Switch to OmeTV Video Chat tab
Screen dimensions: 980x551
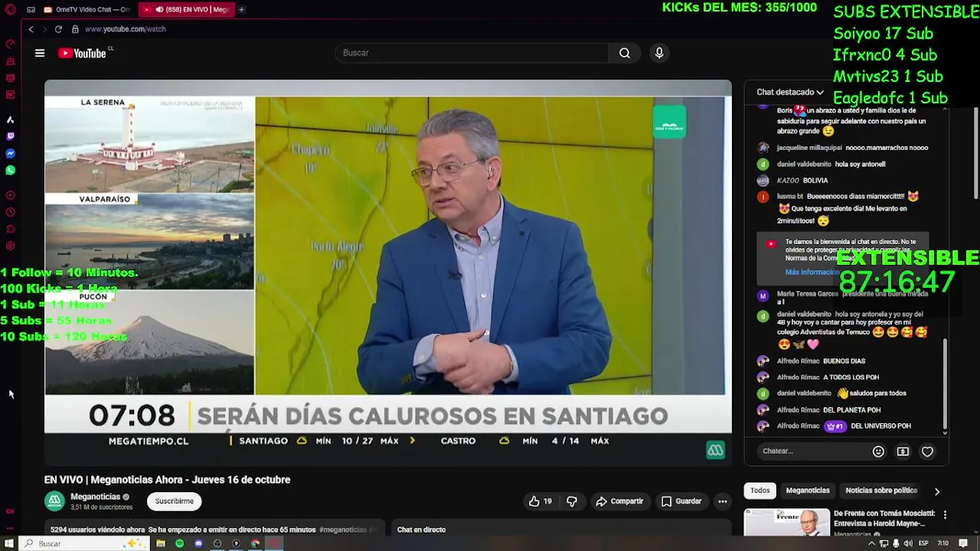point(87,10)
